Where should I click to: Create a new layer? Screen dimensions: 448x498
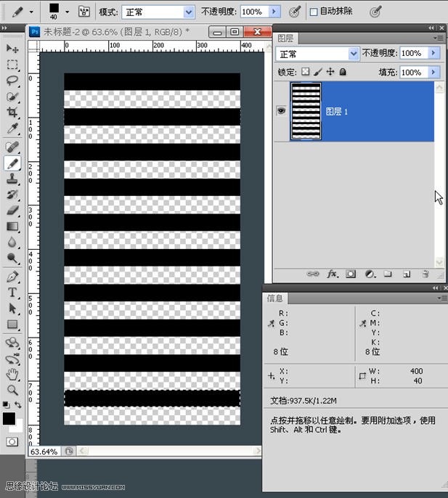pos(407,274)
